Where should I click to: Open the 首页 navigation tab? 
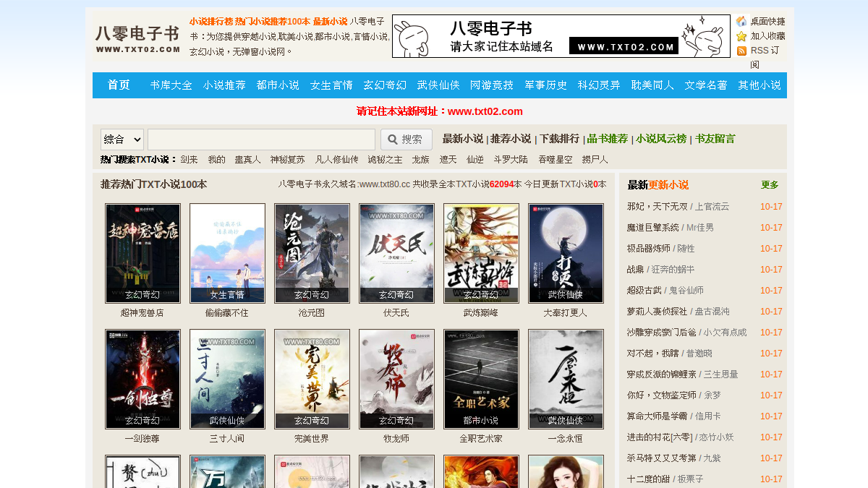coord(119,85)
